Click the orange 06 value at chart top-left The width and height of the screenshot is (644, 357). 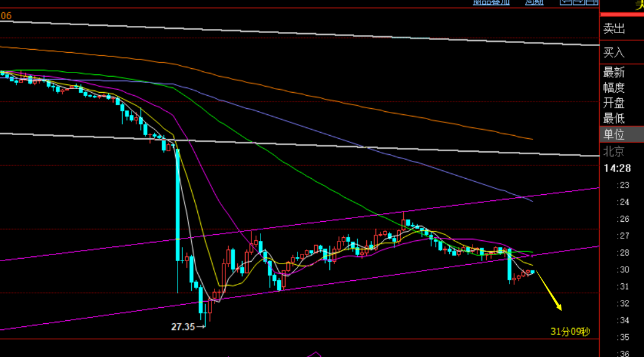click(x=6, y=16)
